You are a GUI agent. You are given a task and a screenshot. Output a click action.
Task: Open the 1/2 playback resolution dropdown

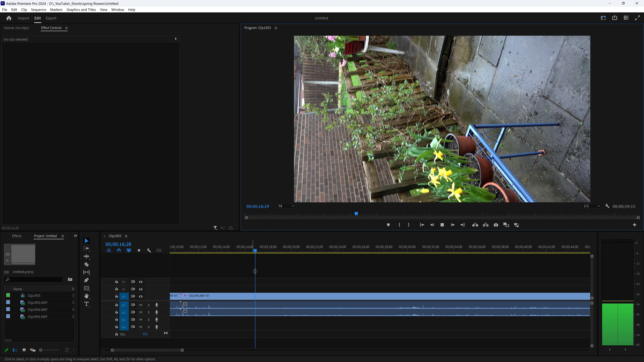tap(591, 206)
